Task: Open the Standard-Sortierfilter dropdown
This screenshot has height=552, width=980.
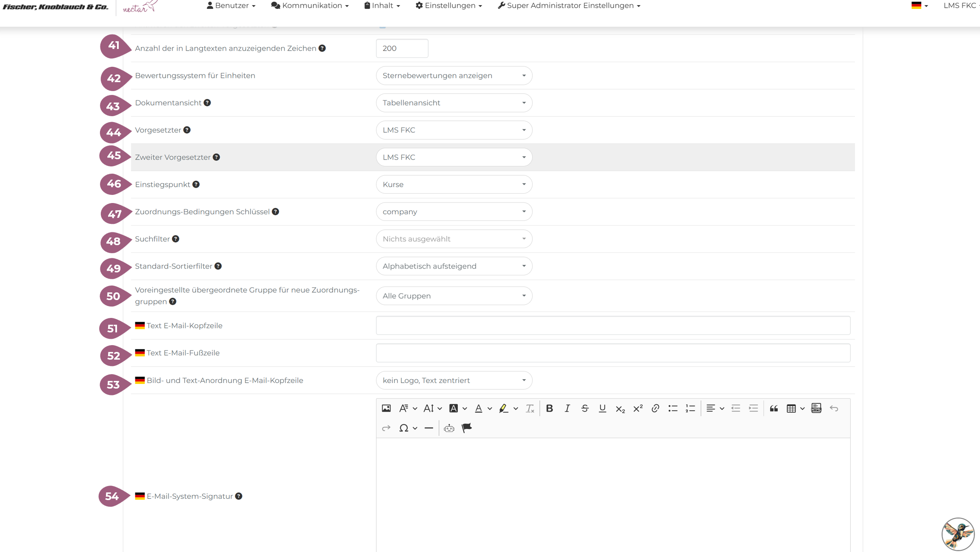Action: [x=454, y=266]
